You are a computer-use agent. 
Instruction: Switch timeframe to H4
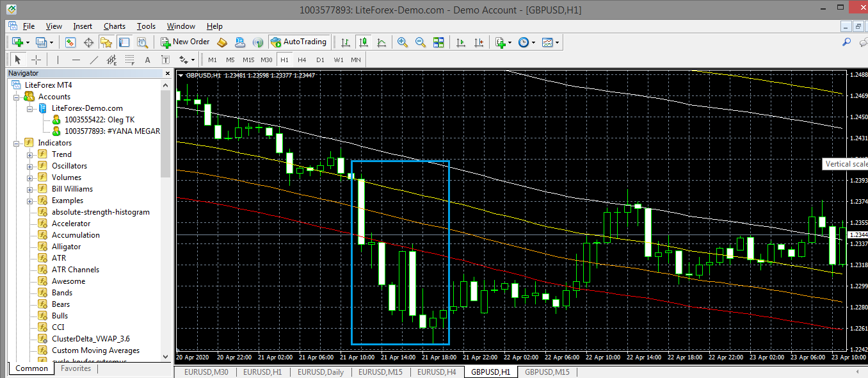pos(301,60)
